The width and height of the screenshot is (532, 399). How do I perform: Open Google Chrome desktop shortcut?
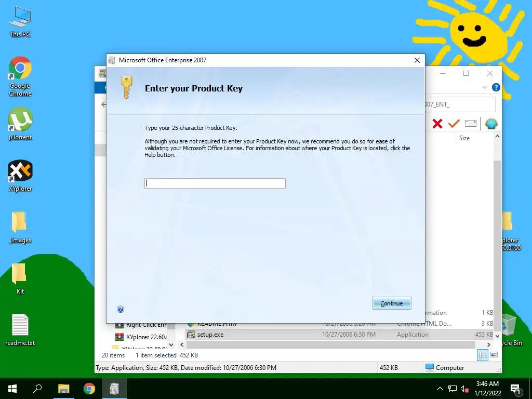pos(20,77)
